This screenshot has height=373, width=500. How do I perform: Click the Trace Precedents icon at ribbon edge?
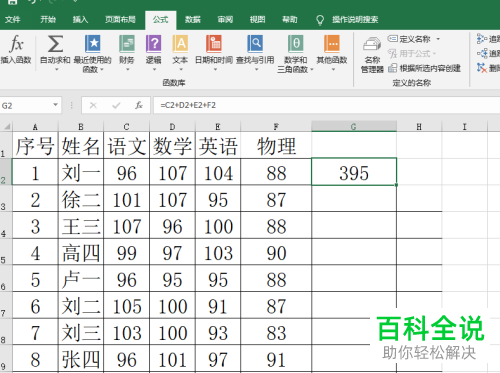click(x=482, y=39)
